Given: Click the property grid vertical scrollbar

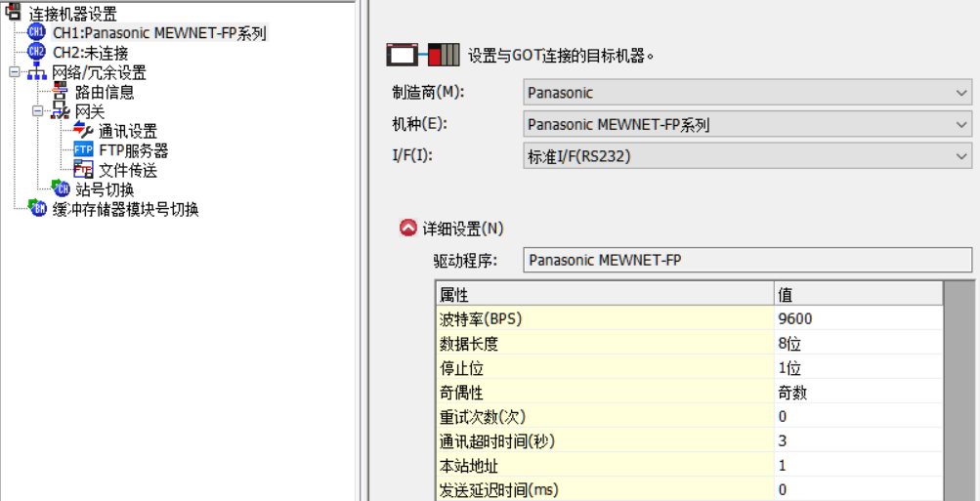Looking at the screenshot, I should pyautogui.click(x=959, y=391).
